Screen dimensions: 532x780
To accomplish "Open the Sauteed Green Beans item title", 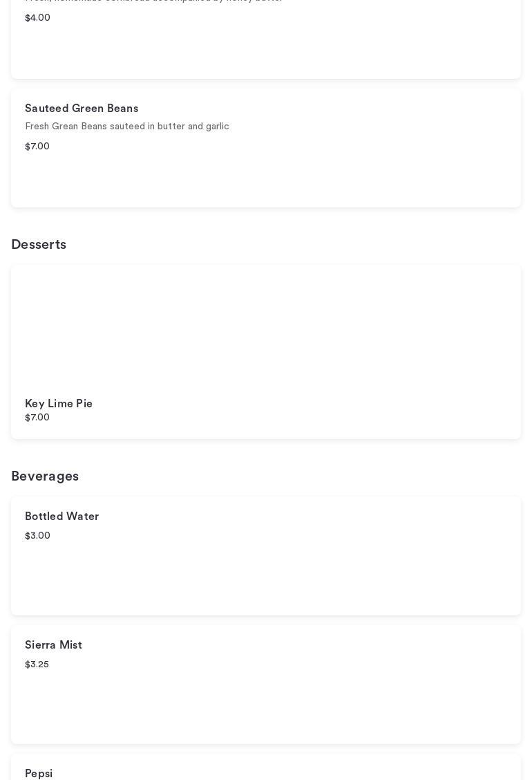I will point(82,109).
